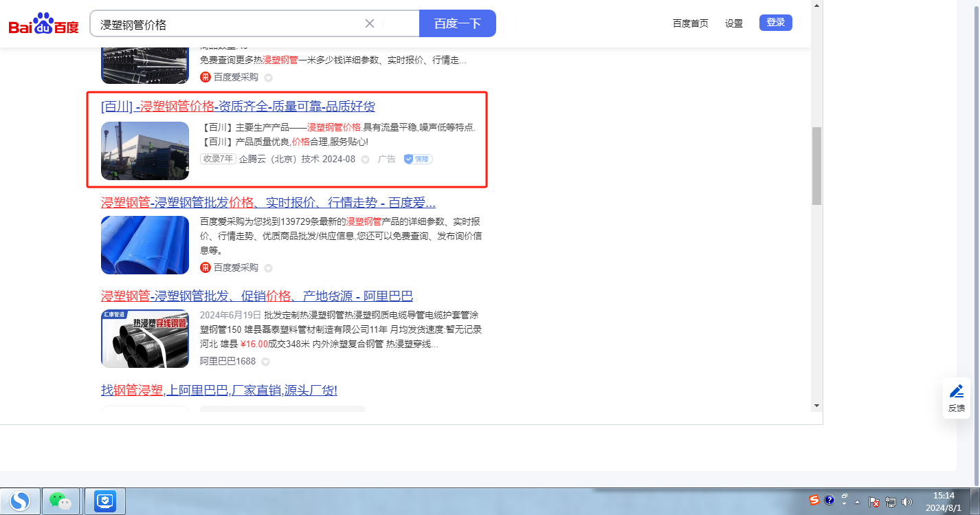
Task: Click the 保障 shield badge on the 百川 ad
Action: (x=418, y=160)
